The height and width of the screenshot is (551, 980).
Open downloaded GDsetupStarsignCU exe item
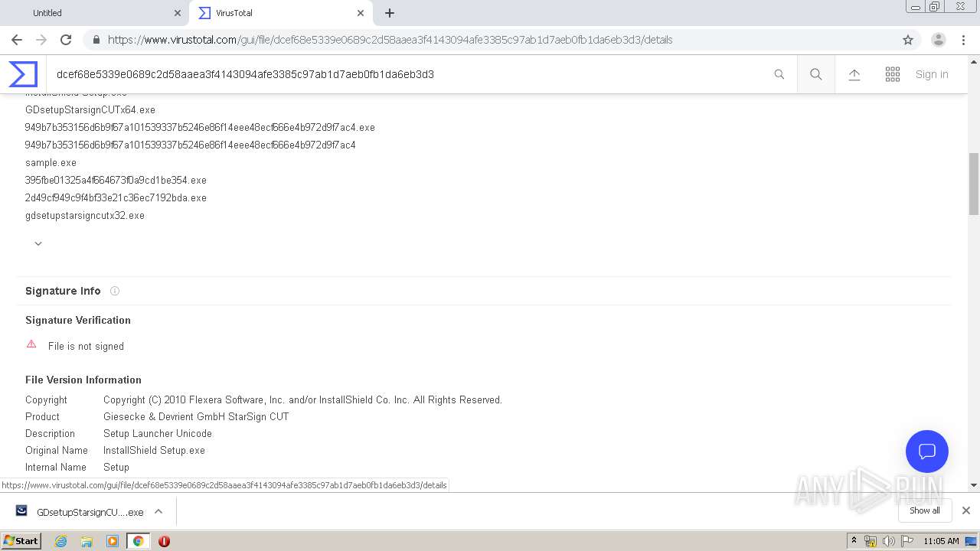click(80, 512)
